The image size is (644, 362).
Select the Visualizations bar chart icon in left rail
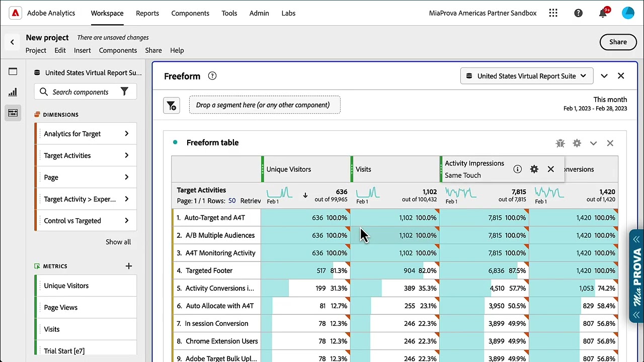point(13,92)
